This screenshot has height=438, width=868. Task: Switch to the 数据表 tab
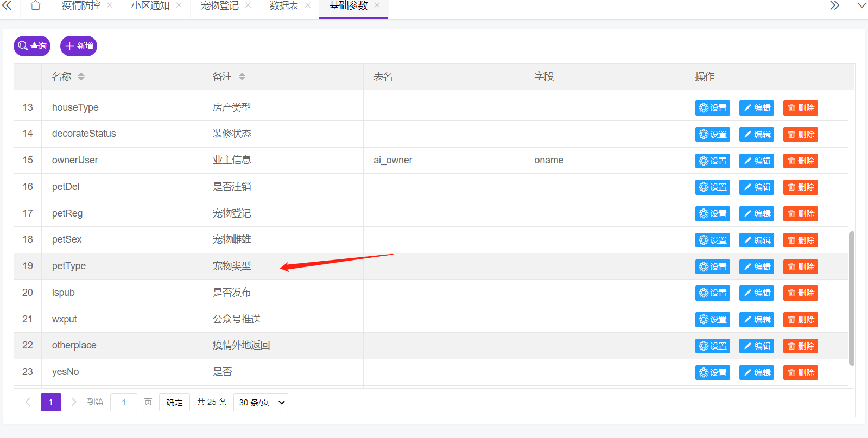tap(284, 5)
